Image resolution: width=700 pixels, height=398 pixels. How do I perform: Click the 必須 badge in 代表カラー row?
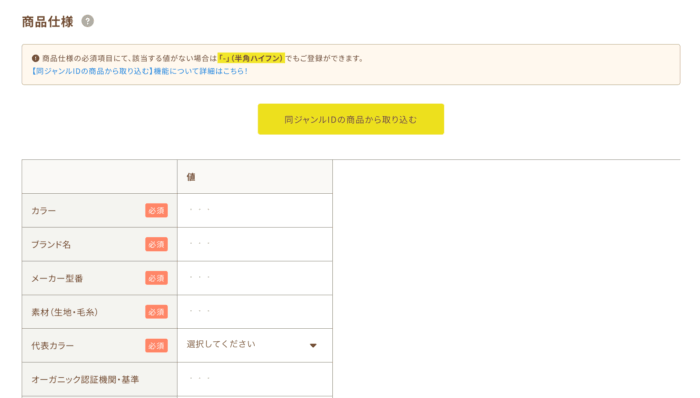[156, 345]
